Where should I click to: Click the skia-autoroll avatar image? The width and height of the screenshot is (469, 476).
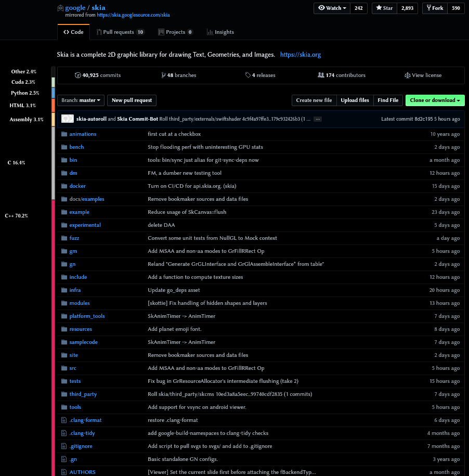(68, 119)
